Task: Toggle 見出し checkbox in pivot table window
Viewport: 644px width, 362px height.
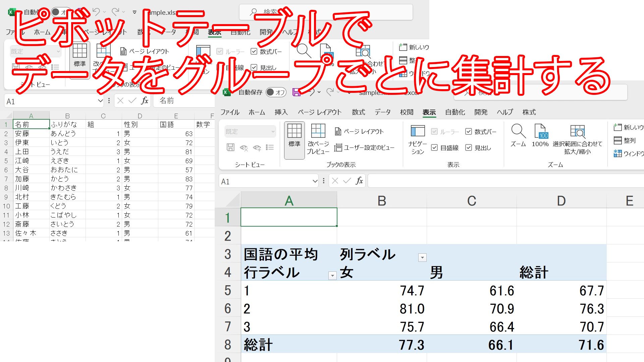Action: point(469,147)
